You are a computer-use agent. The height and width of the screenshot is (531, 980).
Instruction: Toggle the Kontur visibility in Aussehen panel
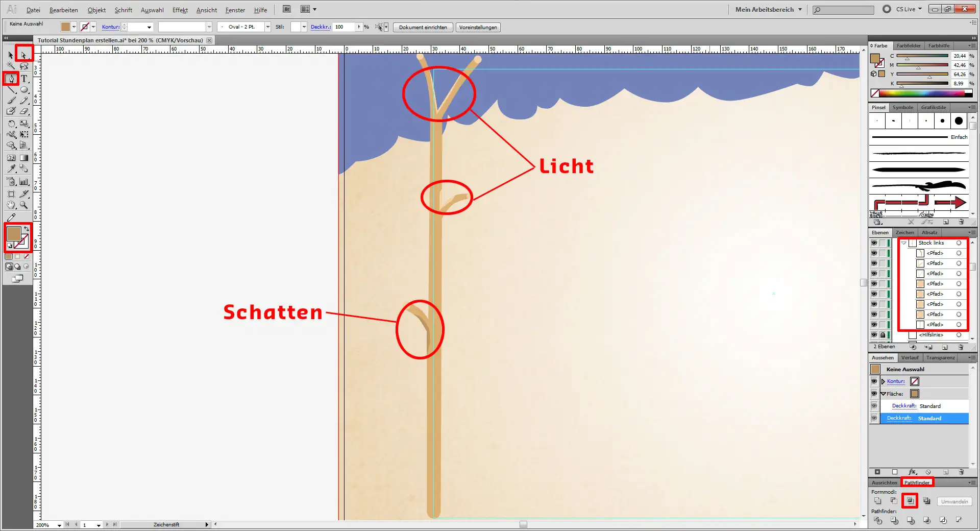point(874,381)
